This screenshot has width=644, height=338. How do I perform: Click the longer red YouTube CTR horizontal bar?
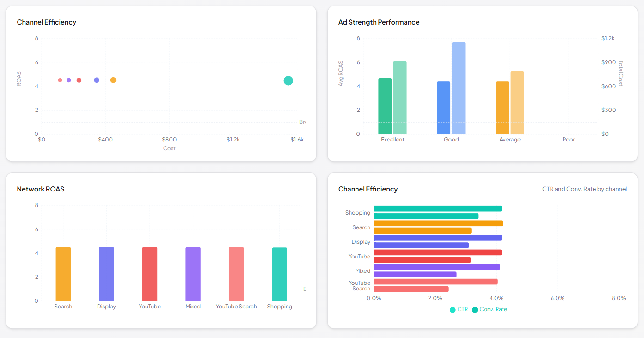[x=438, y=252]
